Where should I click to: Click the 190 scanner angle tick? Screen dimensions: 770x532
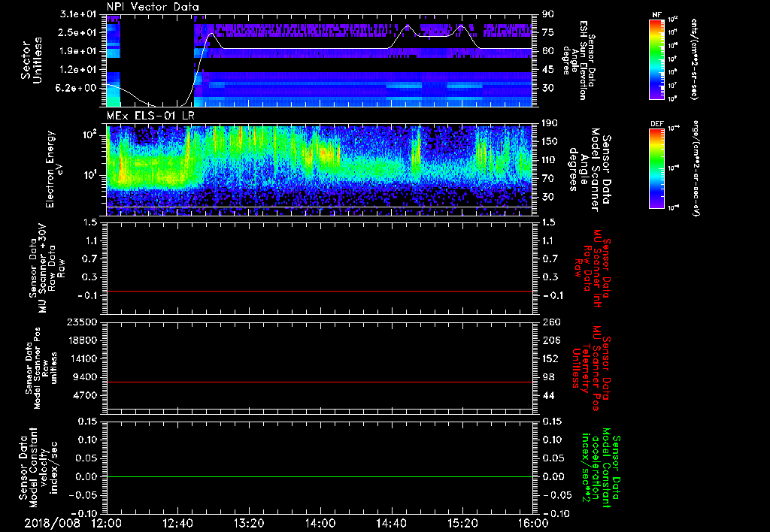pos(550,123)
